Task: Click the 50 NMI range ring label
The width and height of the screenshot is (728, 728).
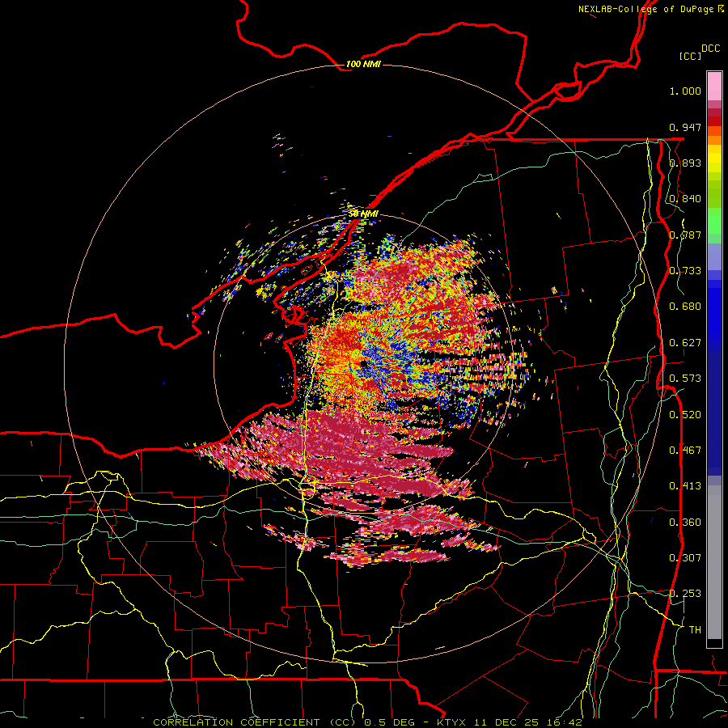Action: click(363, 214)
